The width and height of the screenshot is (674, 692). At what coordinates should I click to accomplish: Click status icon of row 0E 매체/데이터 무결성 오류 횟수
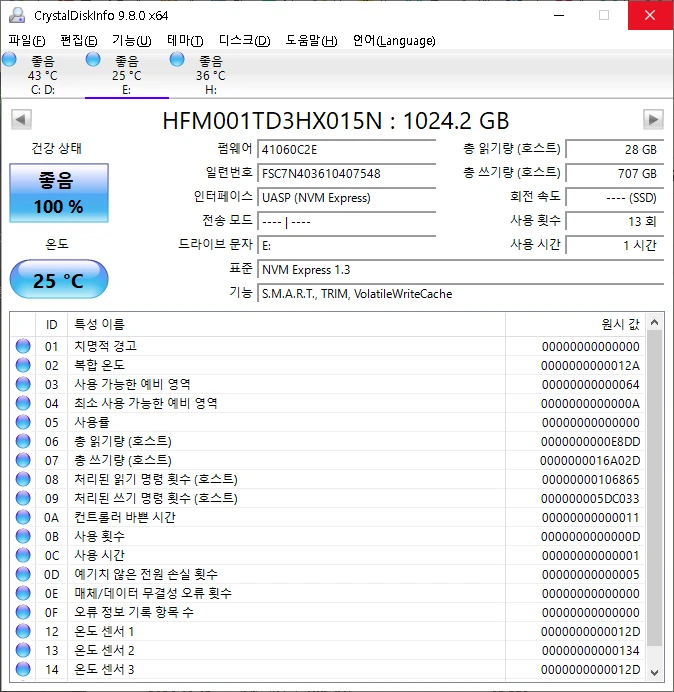[x=23, y=593]
